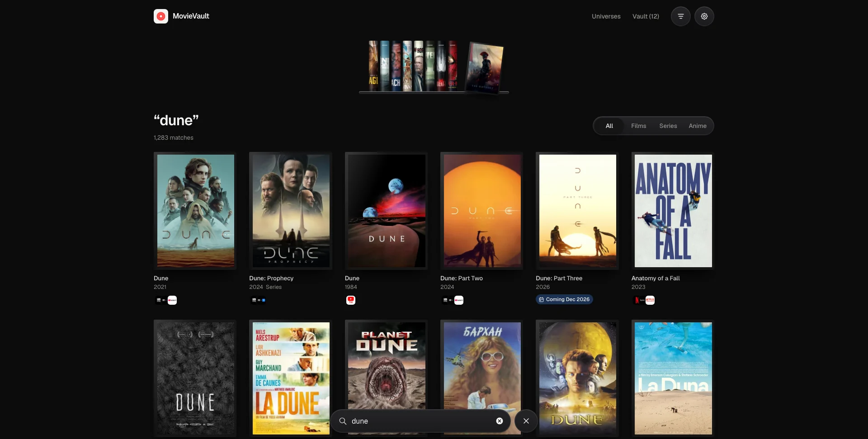Click the Anatomy of a Fall title text
The height and width of the screenshot is (439, 868).
click(656, 279)
